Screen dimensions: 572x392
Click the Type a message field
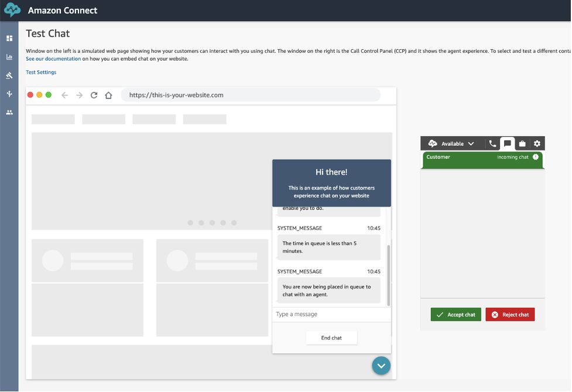(x=331, y=314)
